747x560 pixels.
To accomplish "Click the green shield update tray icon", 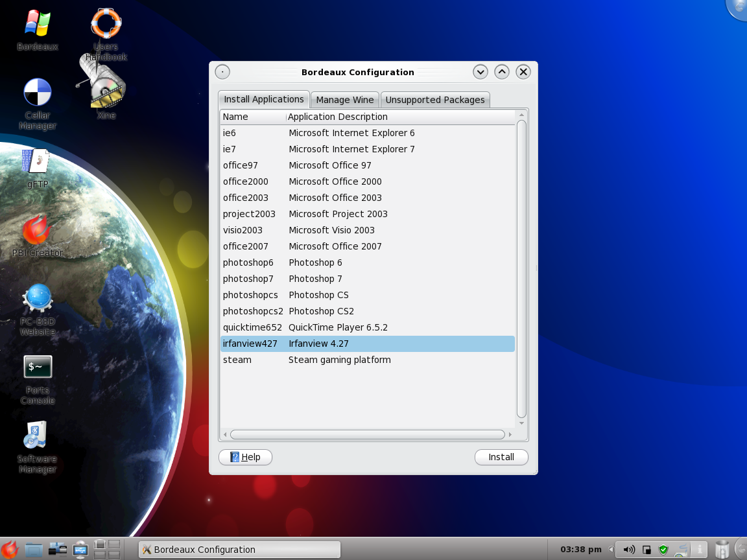I will (x=663, y=550).
